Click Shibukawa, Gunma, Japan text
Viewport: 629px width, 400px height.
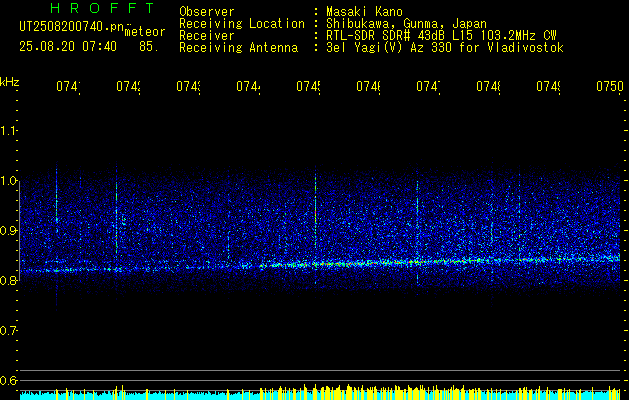(406, 24)
